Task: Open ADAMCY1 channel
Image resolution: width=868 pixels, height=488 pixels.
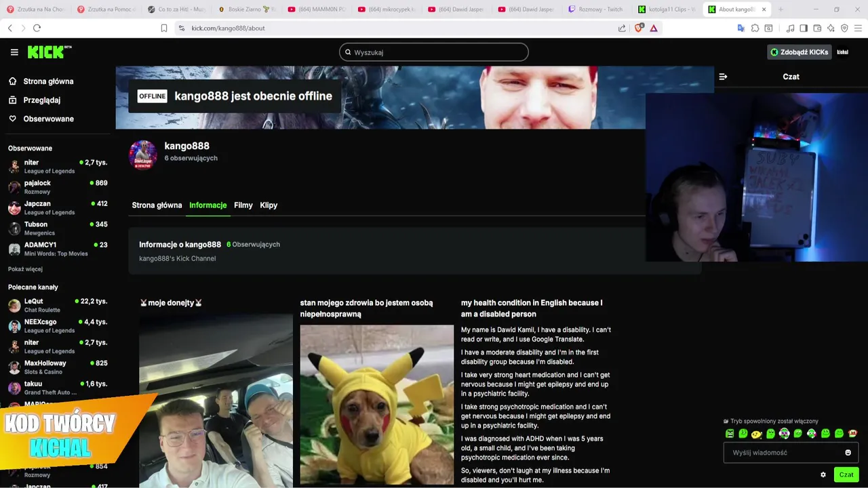Action: tap(58, 249)
